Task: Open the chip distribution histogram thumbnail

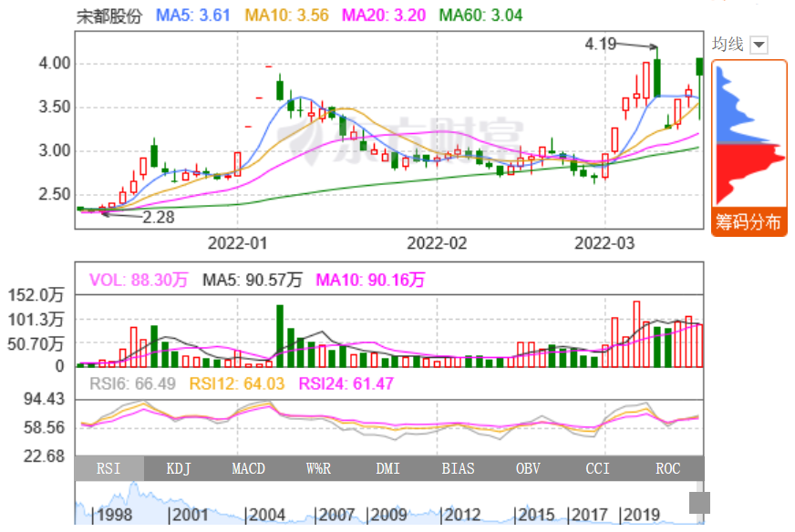Action: (x=749, y=135)
